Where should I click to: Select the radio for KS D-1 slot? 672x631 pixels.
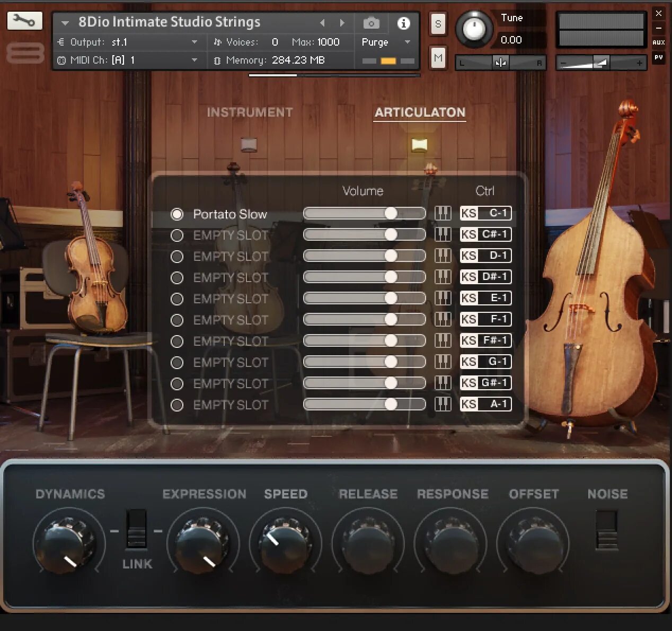(177, 257)
